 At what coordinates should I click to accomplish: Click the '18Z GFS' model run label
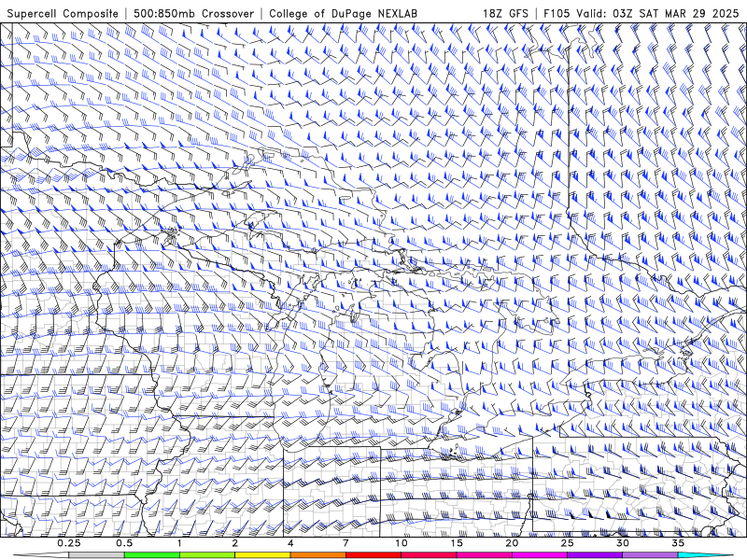point(505,13)
